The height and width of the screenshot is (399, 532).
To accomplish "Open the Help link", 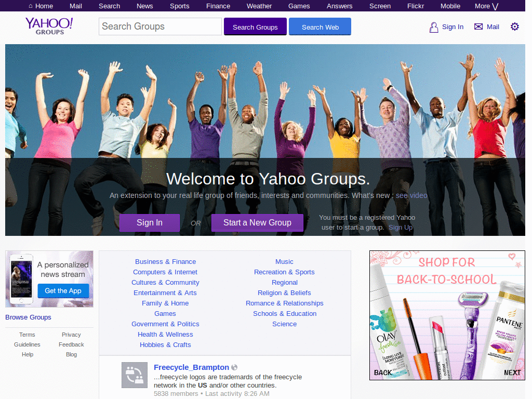I will tap(28, 354).
